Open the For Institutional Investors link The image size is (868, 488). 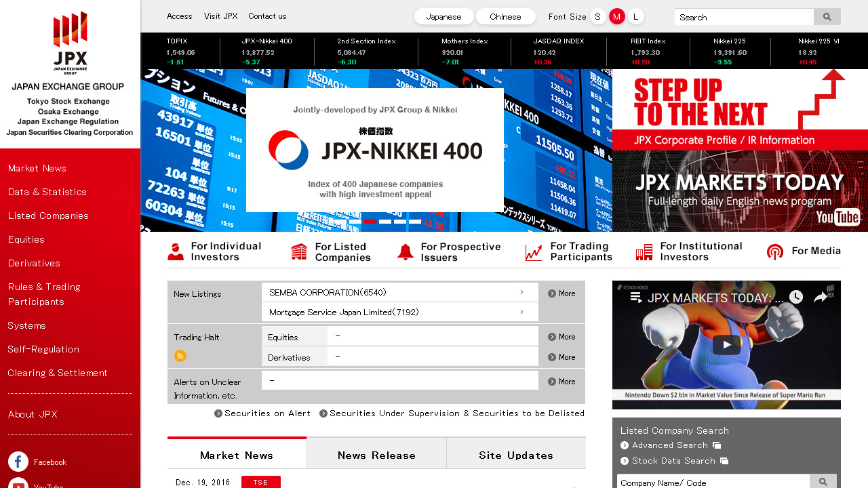689,251
